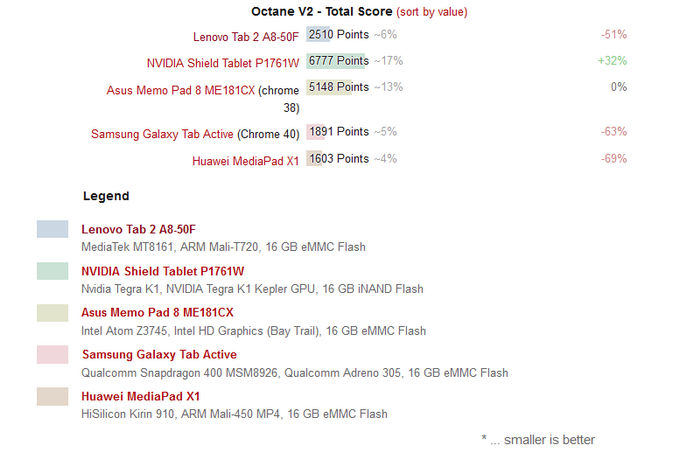Image resolution: width=700 pixels, height=467 pixels.
Task: Click the tan Huawei legend color swatch
Action: 52,396
